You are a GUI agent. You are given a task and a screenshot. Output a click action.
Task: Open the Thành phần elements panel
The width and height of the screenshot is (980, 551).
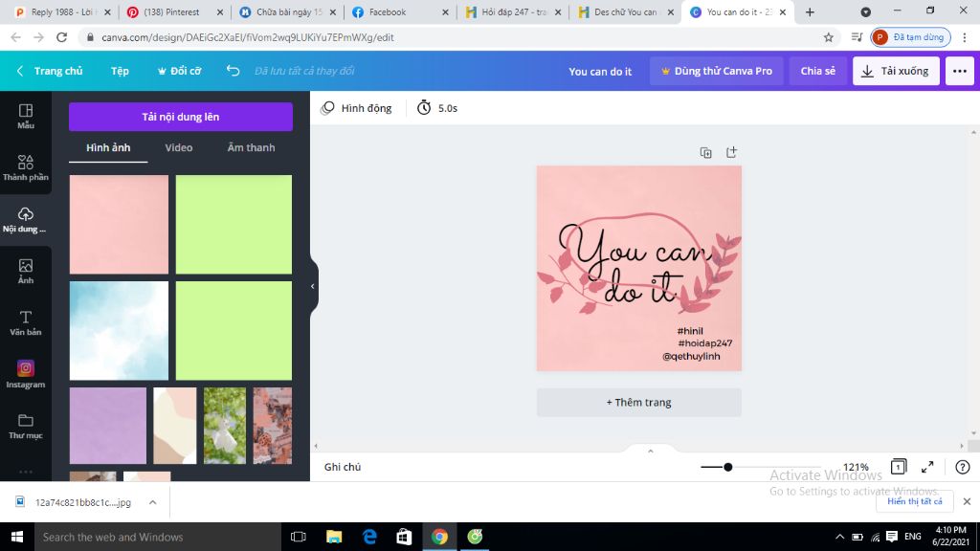click(x=26, y=168)
